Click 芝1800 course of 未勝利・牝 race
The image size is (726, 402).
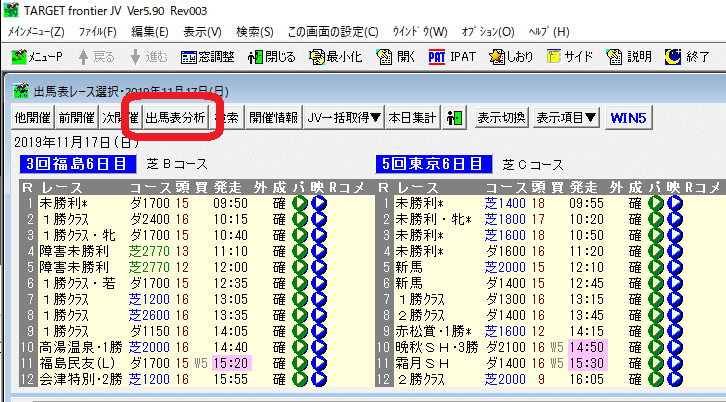[505, 220]
